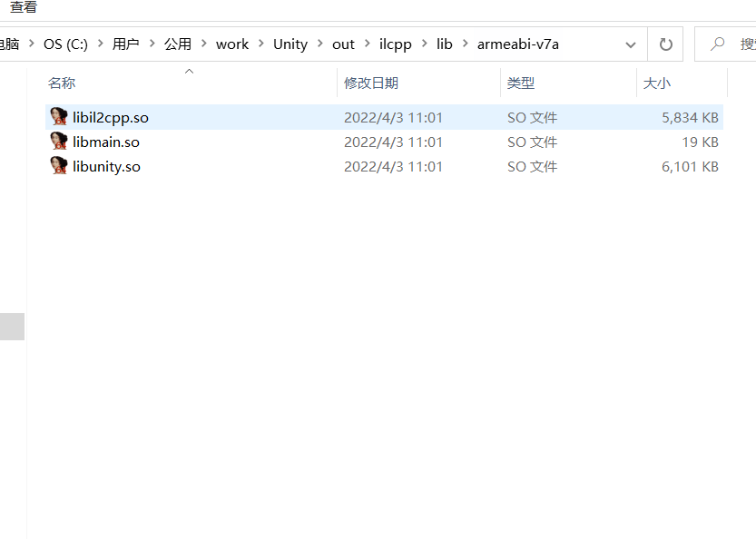Open the 查看 ribbon tab
The height and width of the screenshot is (549, 756).
(24, 8)
